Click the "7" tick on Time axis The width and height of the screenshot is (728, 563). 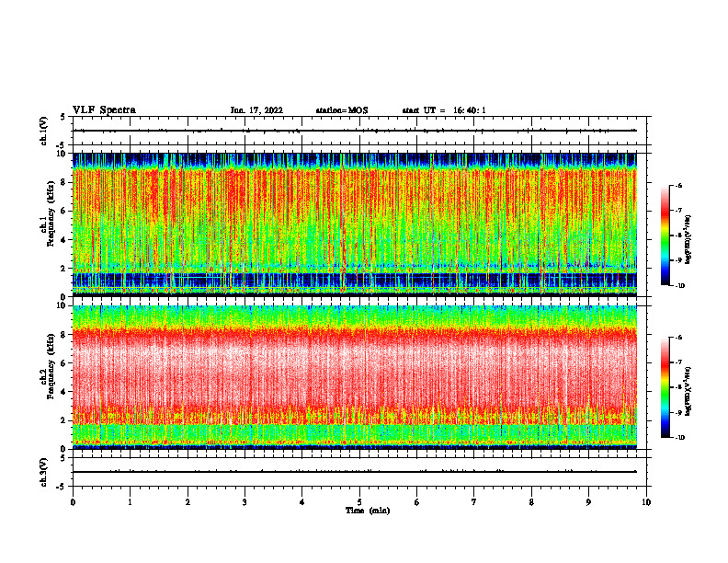tap(474, 502)
